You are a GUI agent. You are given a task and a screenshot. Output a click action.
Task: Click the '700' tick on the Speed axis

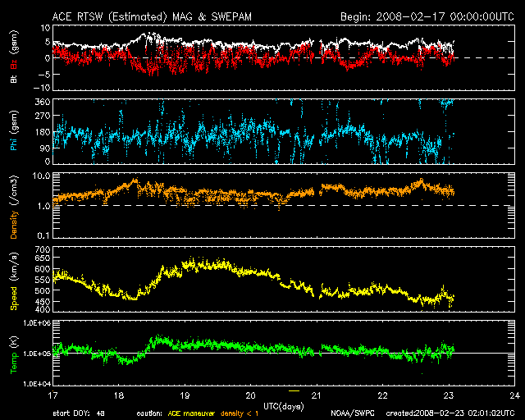click(43, 249)
